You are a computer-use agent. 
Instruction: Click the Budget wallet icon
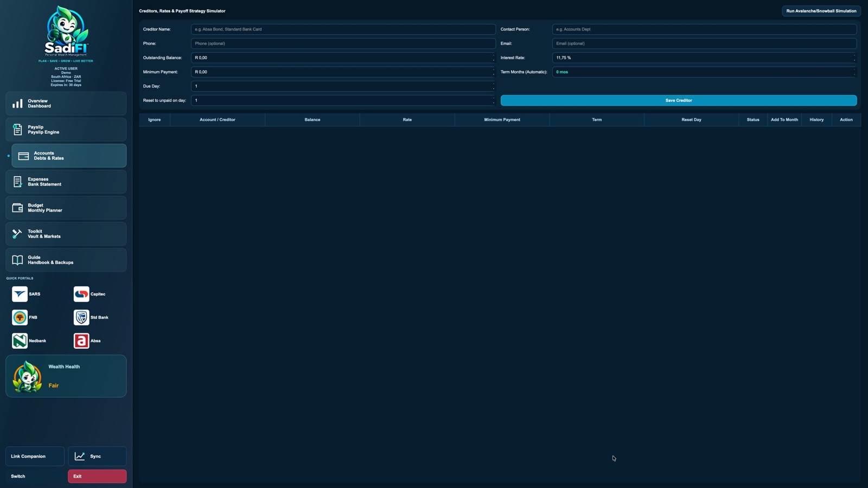(17, 208)
